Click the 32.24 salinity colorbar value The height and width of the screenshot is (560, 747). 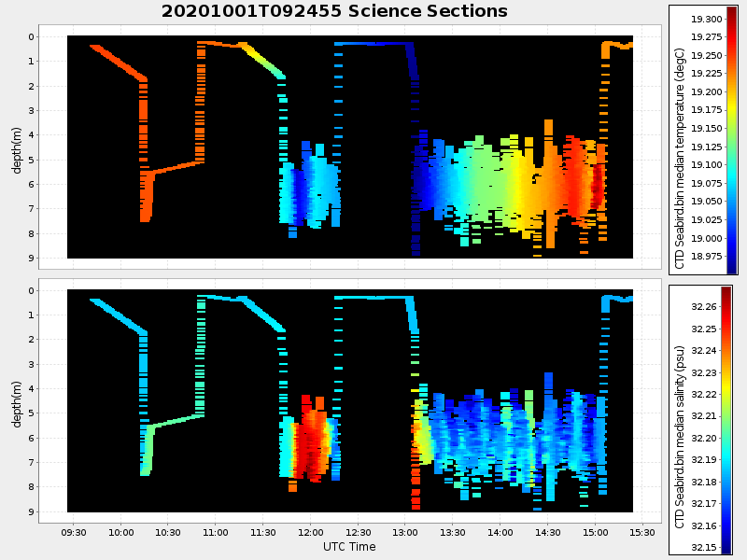(x=704, y=351)
